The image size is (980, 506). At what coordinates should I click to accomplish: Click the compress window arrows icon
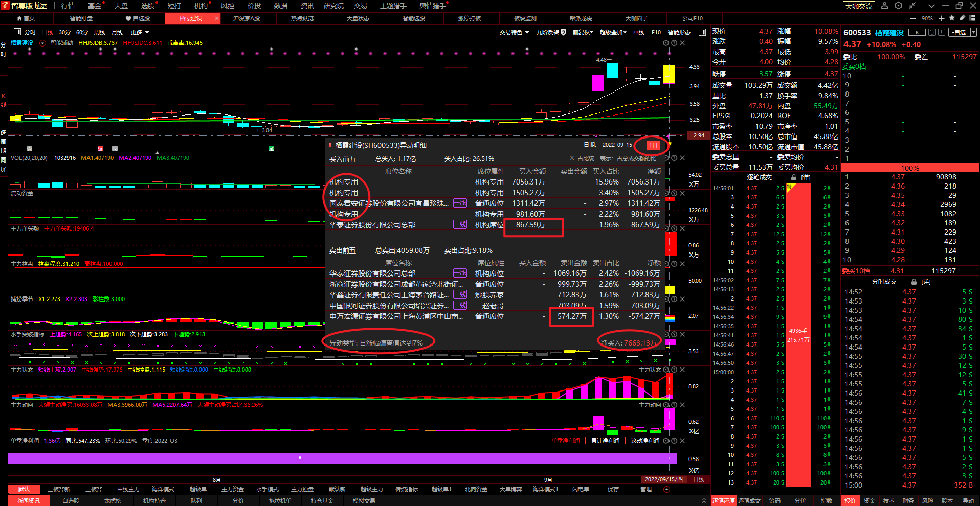(x=912, y=6)
